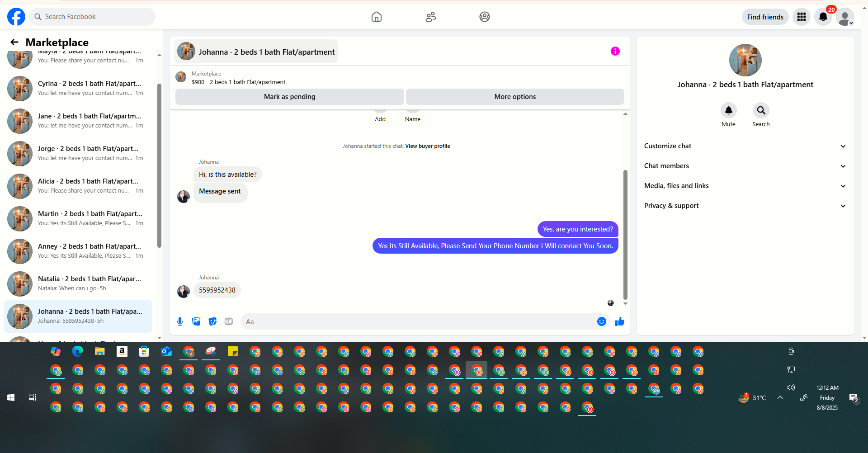868x453 pixels.
Task: Go to the Home feed icon
Action: click(377, 17)
